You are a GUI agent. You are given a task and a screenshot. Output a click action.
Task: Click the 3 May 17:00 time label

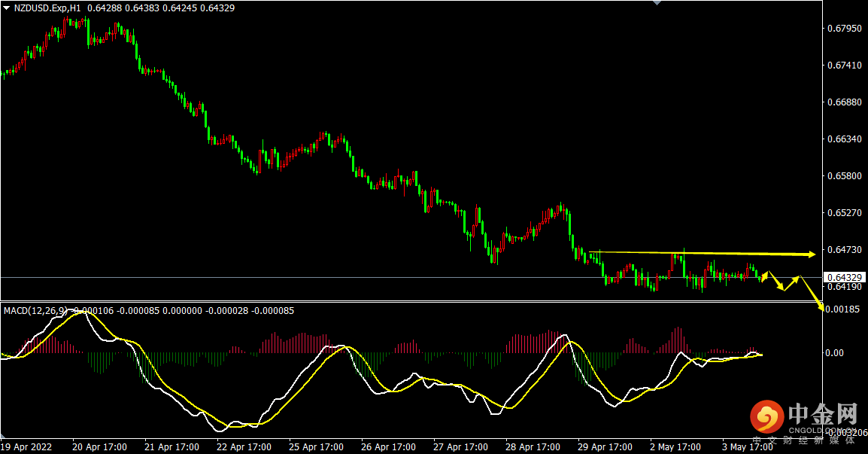click(x=748, y=446)
